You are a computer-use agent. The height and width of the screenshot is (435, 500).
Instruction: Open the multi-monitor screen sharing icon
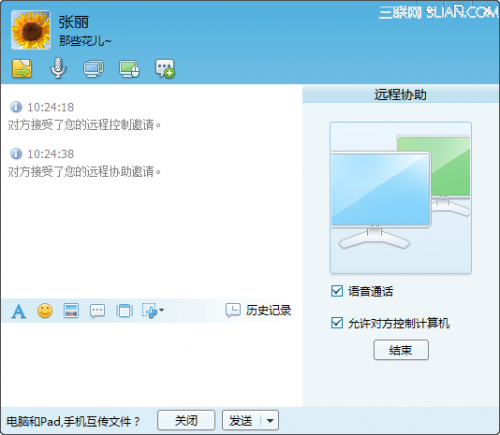tap(93, 69)
